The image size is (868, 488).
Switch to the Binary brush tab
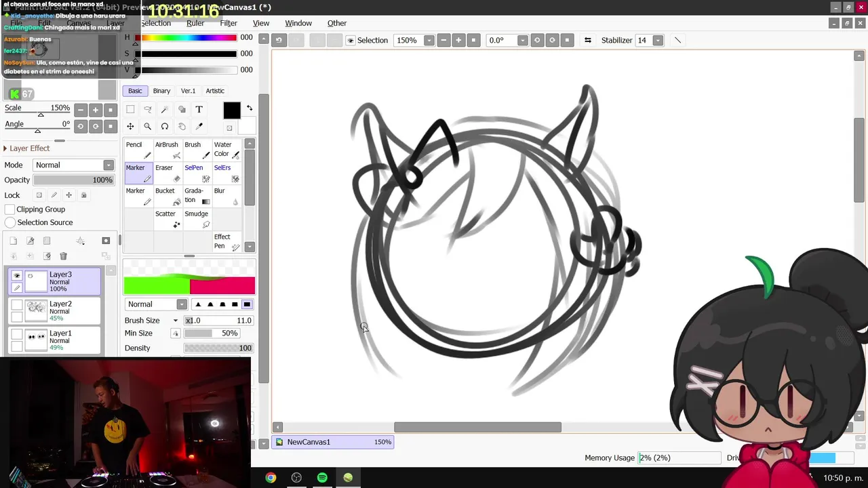coord(161,91)
